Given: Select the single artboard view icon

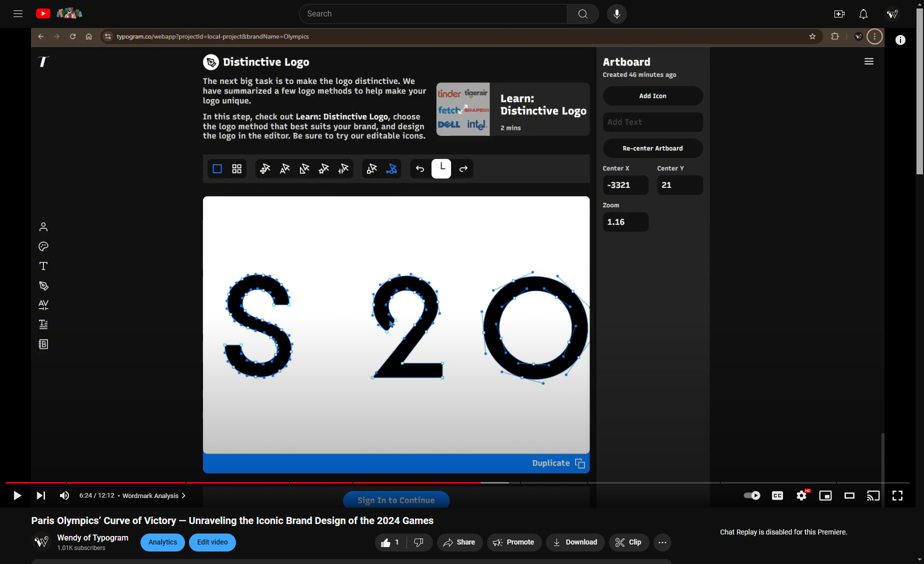Looking at the screenshot, I should tap(217, 169).
